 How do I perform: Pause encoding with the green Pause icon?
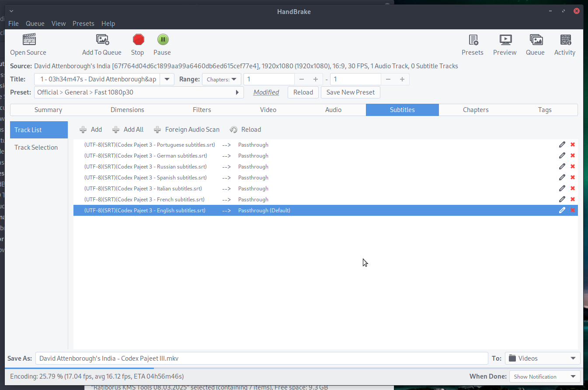click(163, 39)
